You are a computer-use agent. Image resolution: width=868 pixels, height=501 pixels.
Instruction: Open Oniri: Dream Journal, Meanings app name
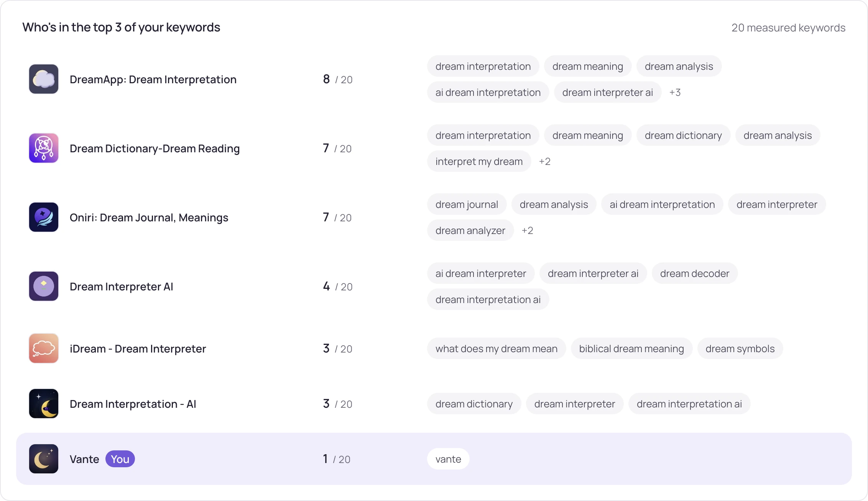click(x=149, y=218)
